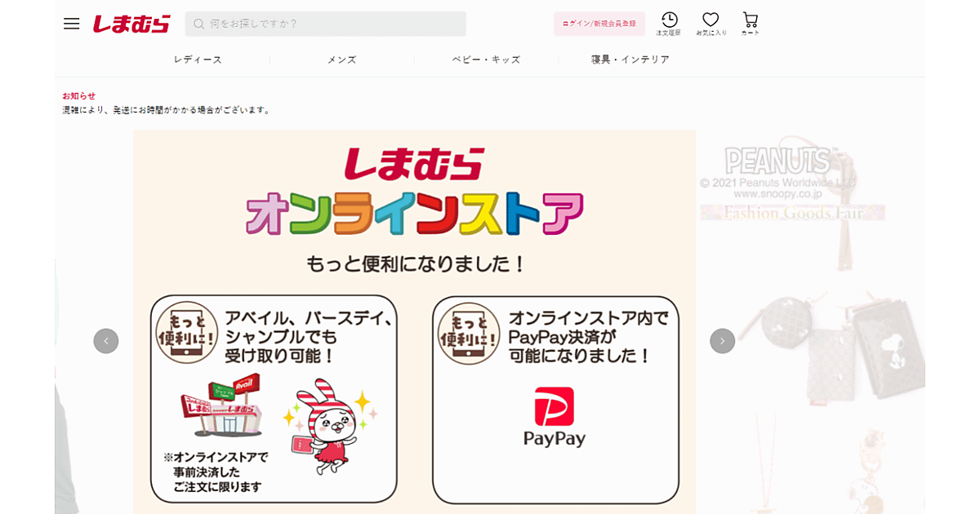Click the しまむら logo in header
This screenshot has height=514, width=980.
[131, 24]
